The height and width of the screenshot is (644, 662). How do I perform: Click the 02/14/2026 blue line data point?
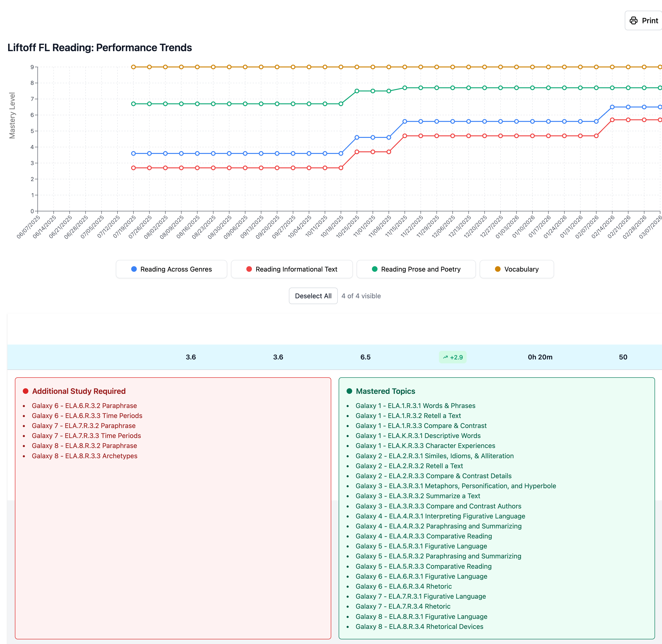pos(612,107)
